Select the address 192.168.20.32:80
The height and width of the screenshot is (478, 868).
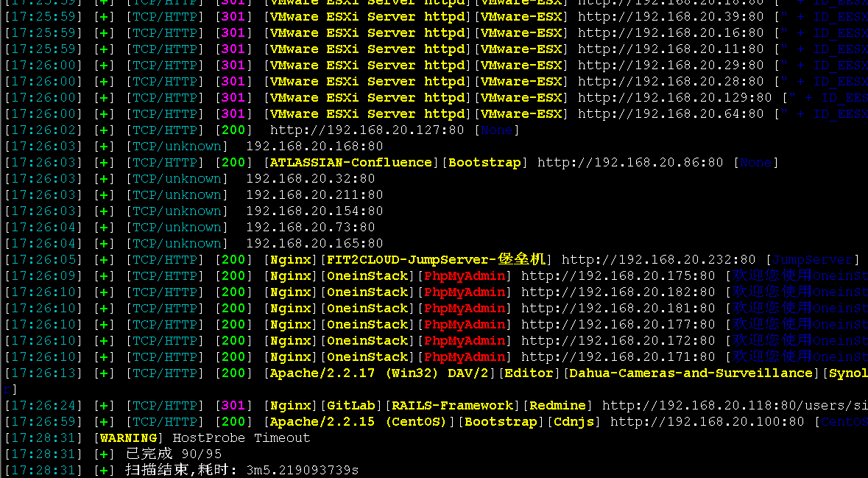(x=311, y=178)
